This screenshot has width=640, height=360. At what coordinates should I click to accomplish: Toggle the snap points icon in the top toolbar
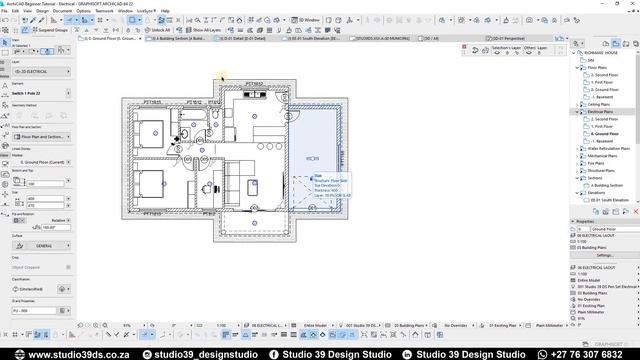(x=84, y=20)
